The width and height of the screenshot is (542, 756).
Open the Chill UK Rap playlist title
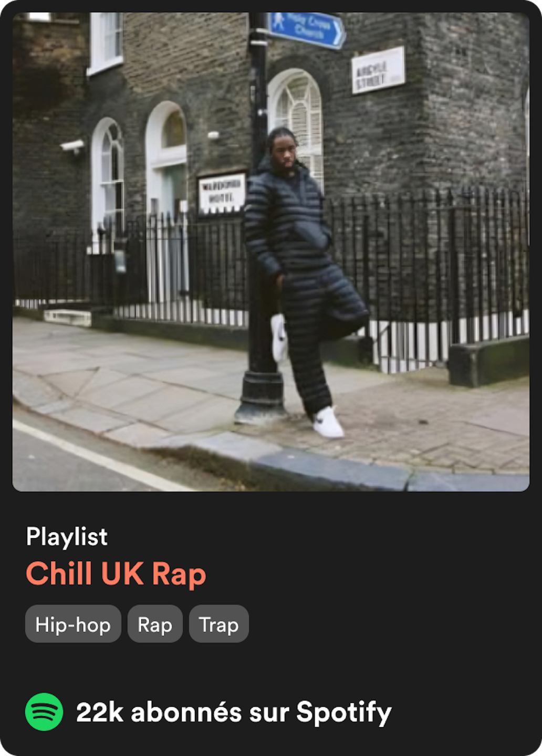pyautogui.click(x=116, y=574)
